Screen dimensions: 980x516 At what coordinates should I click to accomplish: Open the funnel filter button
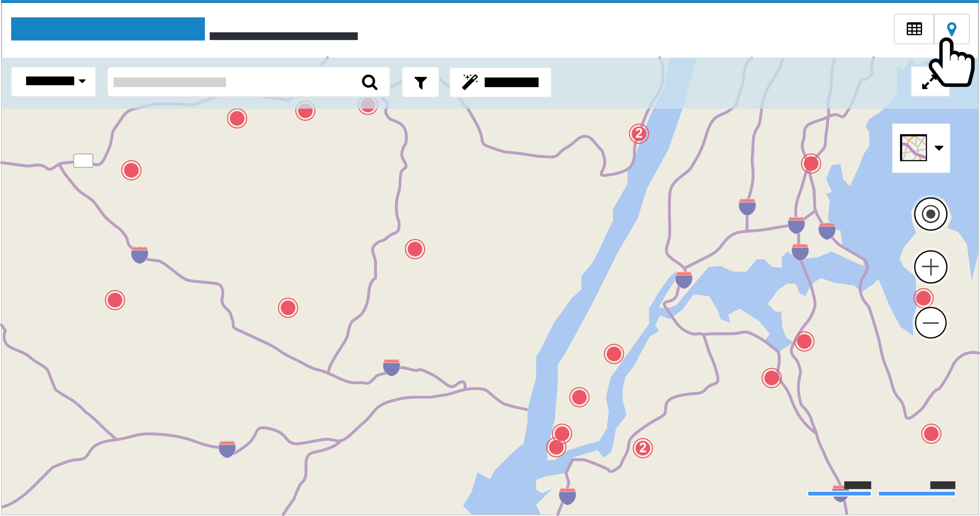[x=420, y=82]
